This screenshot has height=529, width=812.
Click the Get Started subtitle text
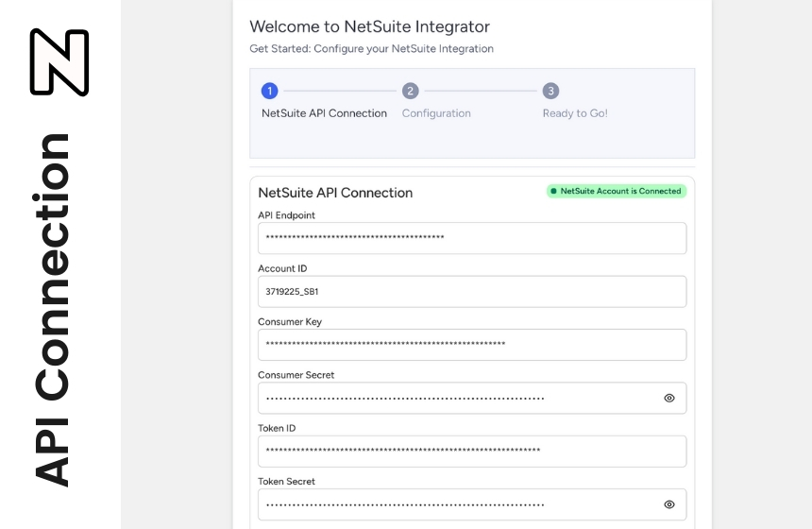coord(371,49)
